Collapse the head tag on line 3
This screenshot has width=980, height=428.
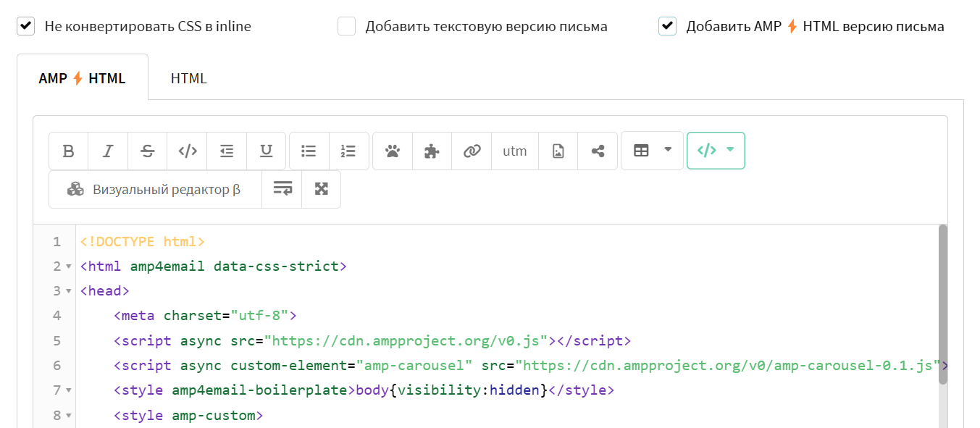(69, 291)
